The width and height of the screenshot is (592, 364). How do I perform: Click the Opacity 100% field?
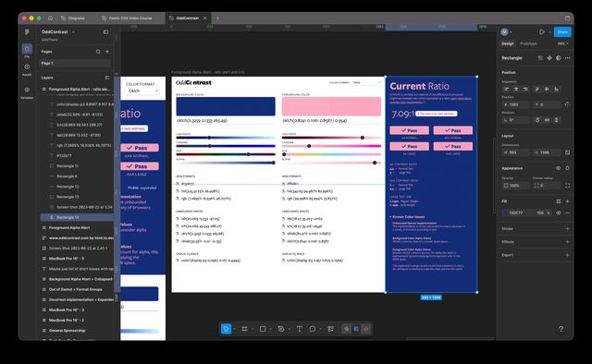[x=516, y=186]
